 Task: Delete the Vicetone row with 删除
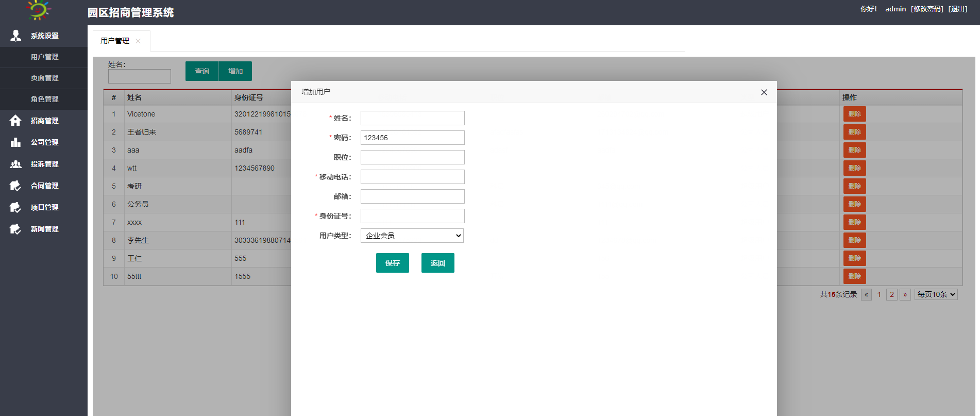pyautogui.click(x=855, y=114)
